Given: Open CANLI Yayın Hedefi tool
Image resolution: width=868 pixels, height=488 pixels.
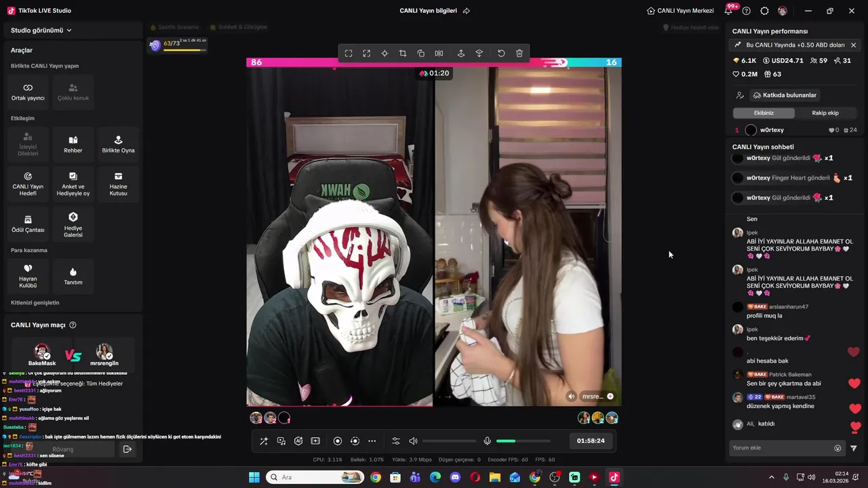Looking at the screenshot, I should click(28, 184).
